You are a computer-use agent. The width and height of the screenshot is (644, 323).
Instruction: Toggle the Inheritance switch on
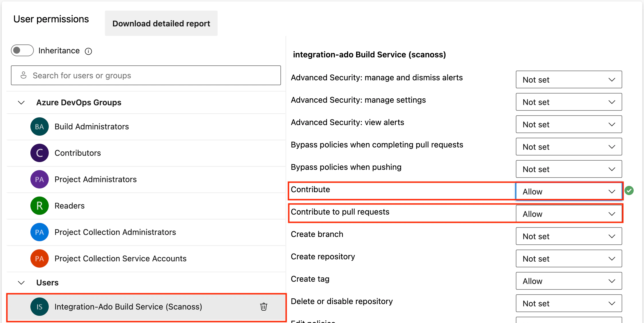point(22,50)
